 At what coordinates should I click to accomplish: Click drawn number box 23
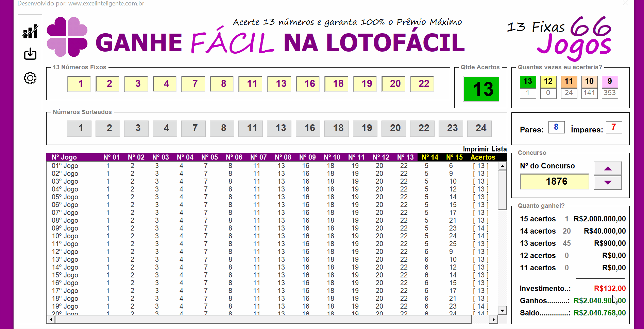(451, 128)
